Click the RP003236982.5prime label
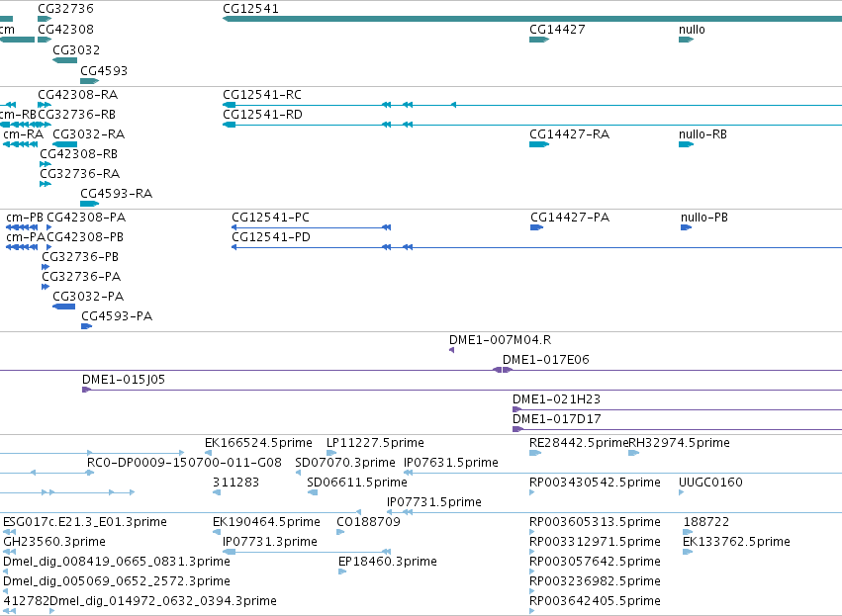842x616 pixels. pos(595,581)
